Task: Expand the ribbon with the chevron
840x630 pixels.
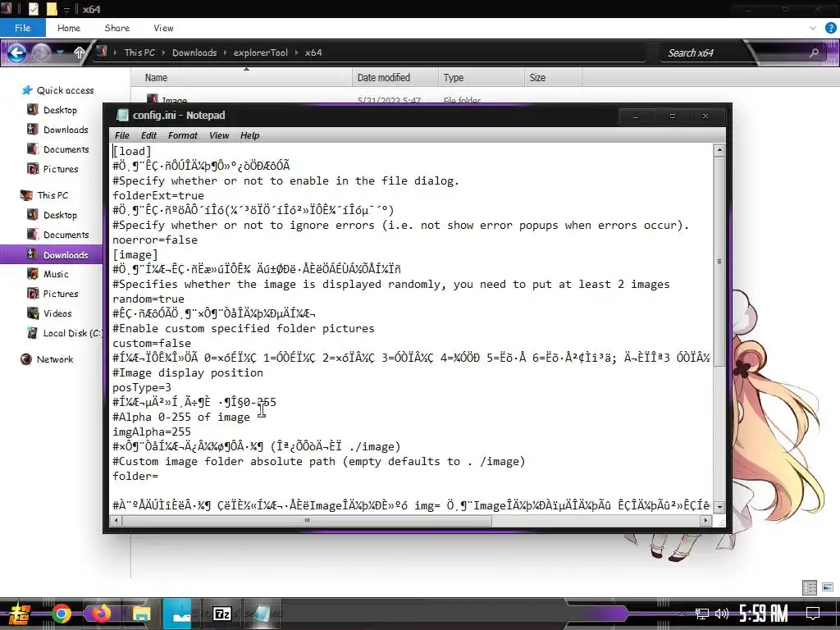Action: 813,28
